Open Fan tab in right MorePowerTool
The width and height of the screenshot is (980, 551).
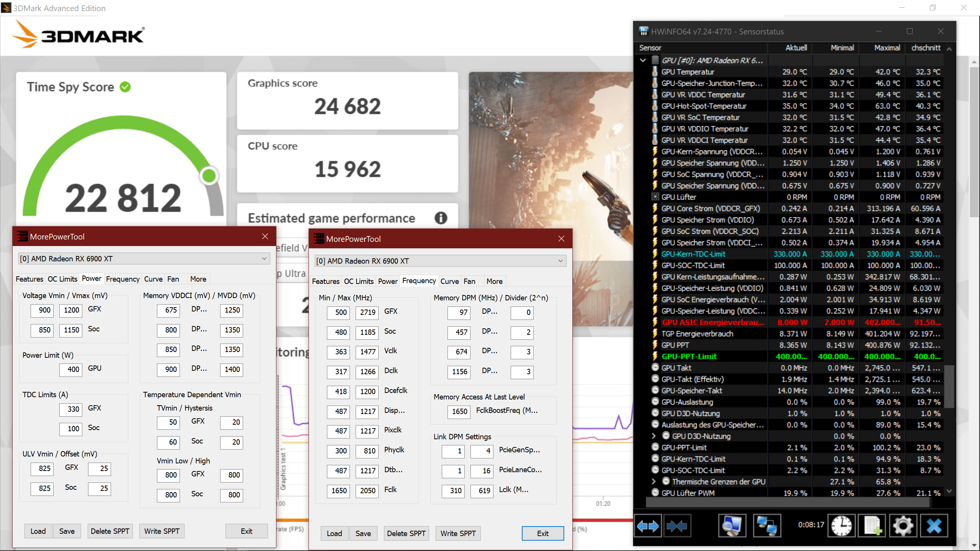point(469,281)
